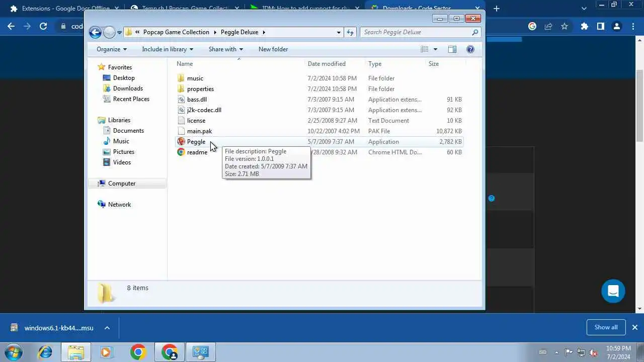Bookmark this page with star icon

pyautogui.click(x=565, y=26)
